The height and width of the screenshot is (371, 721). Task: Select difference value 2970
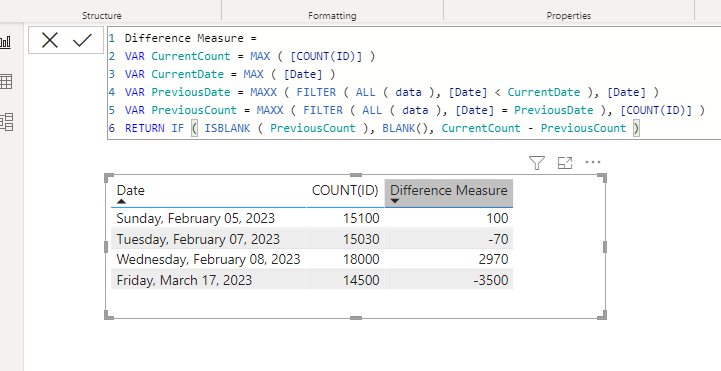(493, 259)
